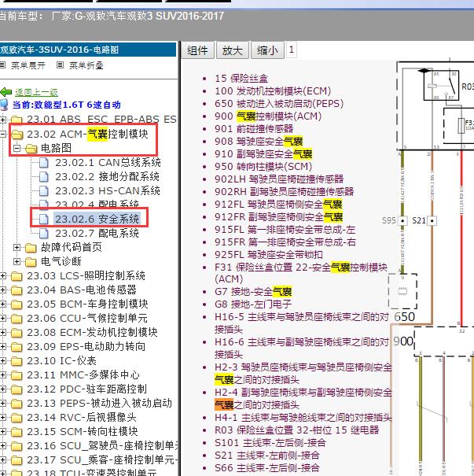Click component 901 前碰撞传感器
Screen dimensions: 474x476
click(254, 129)
